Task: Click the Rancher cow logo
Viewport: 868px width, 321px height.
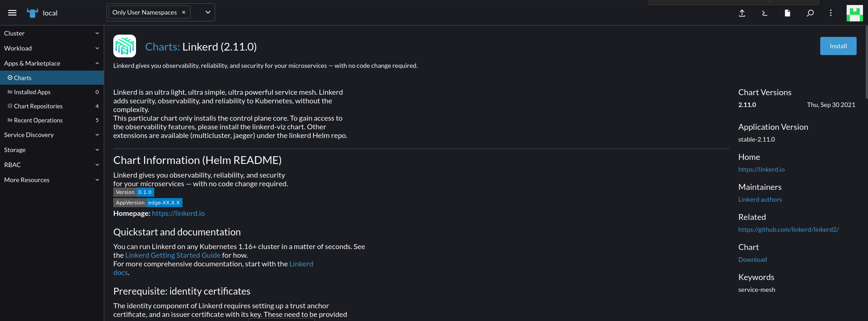Action: coord(32,13)
